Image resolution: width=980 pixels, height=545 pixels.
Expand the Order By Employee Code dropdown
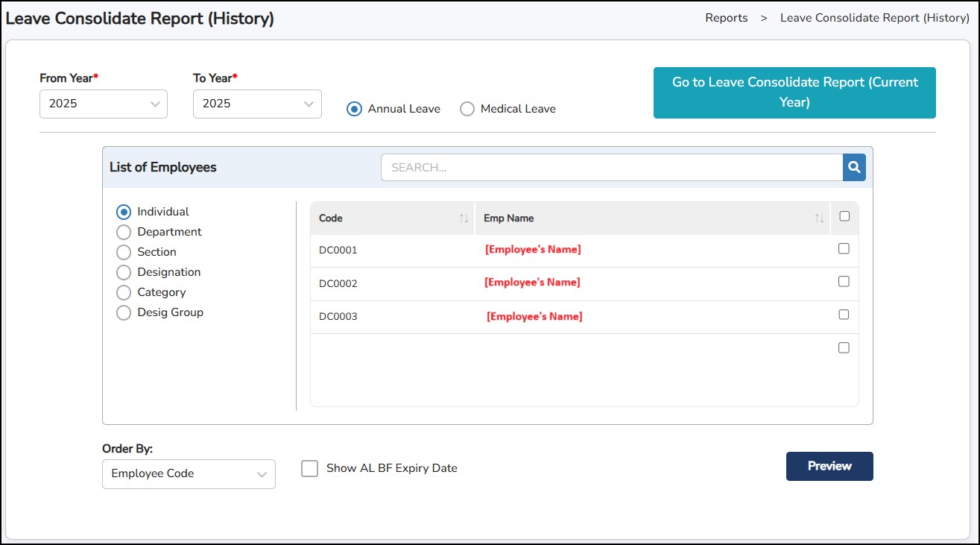coord(189,474)
